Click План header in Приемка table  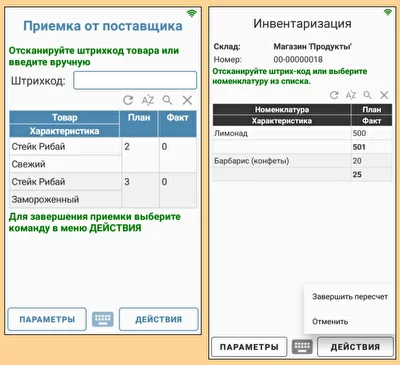(x=139, y=124)
